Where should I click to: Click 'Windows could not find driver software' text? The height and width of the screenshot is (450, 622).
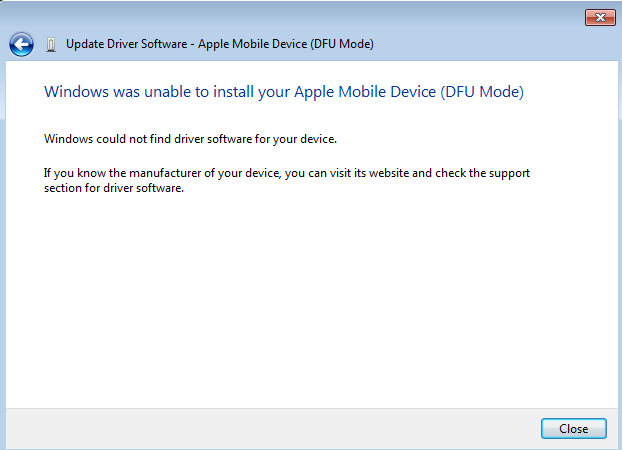pyautogui.click(x=190, y=139)
